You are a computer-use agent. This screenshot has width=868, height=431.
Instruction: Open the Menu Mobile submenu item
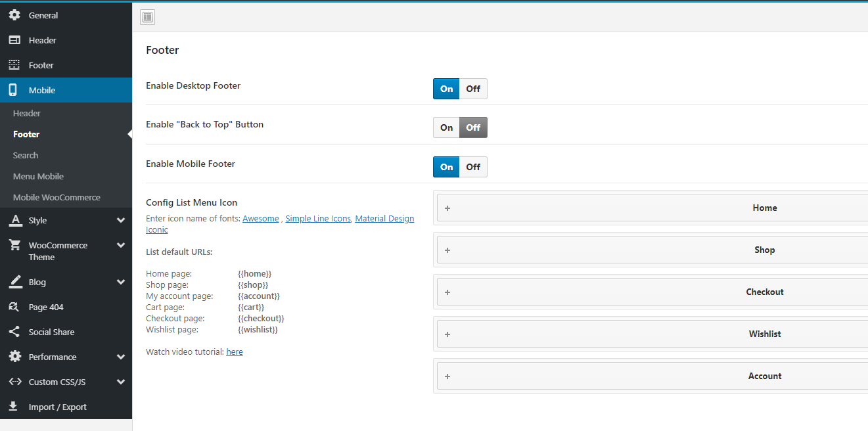tap(38, 176)
